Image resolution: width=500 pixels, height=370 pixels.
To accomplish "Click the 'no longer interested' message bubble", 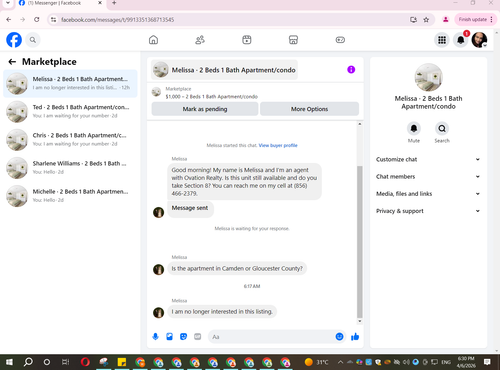I will [x=222, y=312].
